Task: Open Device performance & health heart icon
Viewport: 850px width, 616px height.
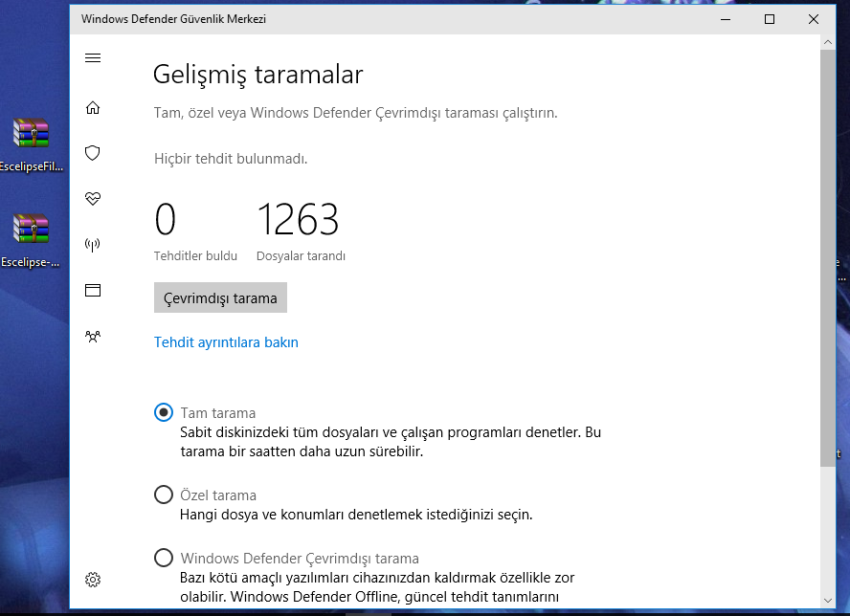Action: 93,198
